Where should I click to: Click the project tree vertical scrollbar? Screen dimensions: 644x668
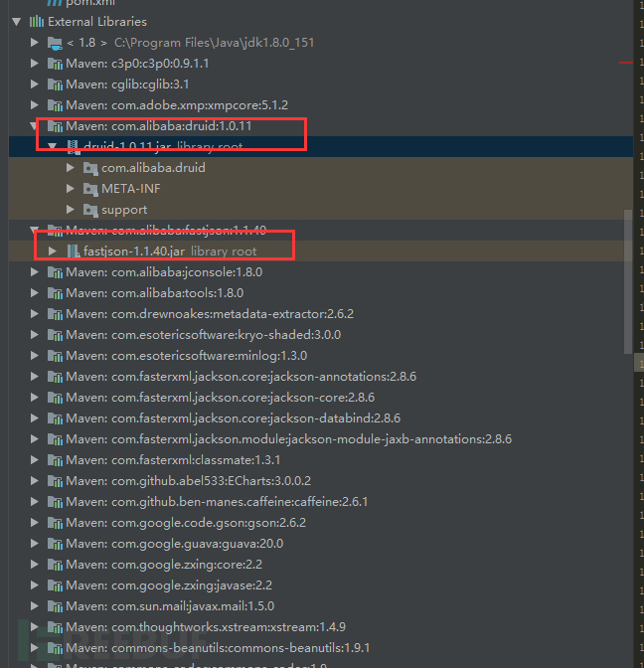[628, 281]
